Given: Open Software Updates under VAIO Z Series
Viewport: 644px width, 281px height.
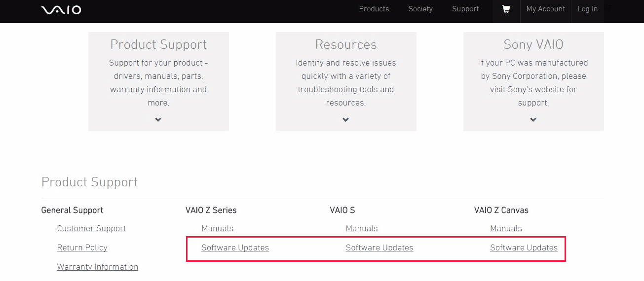Looking at the screenshot, I should (x=235, y=247).
